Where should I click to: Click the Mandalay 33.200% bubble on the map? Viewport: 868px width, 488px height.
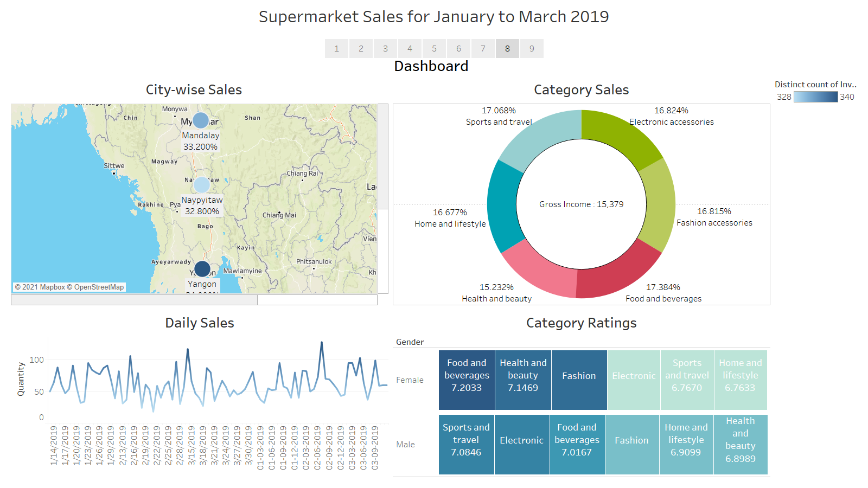(200, 120)
